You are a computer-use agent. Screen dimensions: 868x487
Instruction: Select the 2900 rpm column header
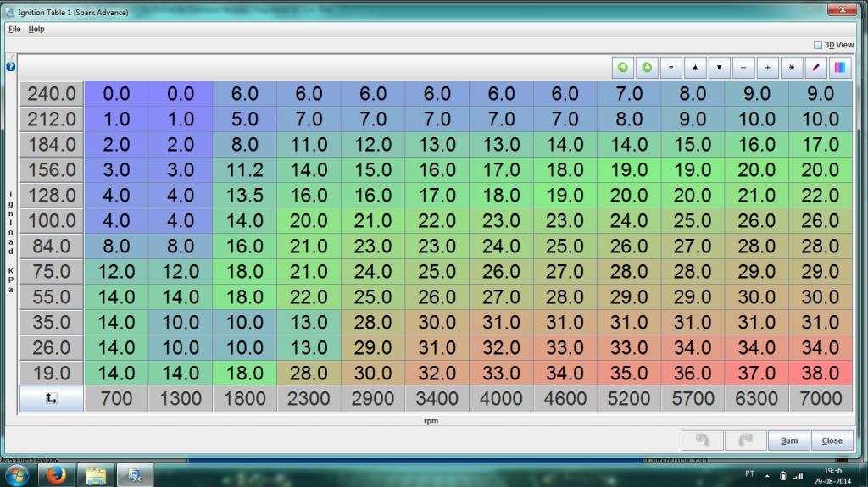373,399
